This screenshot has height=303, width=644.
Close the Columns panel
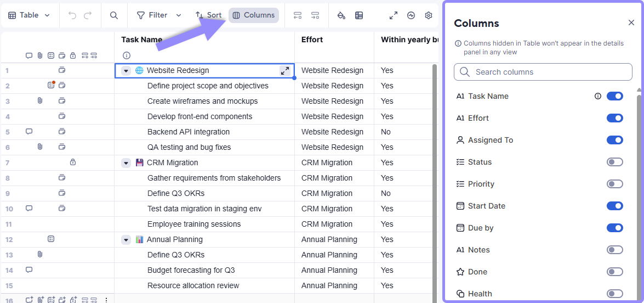631,23
